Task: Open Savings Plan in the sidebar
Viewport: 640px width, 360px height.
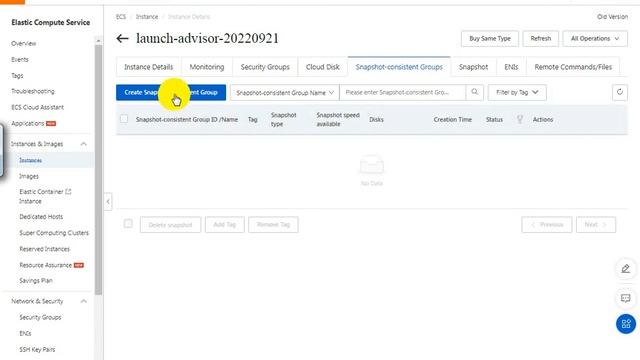Action: 36,281
